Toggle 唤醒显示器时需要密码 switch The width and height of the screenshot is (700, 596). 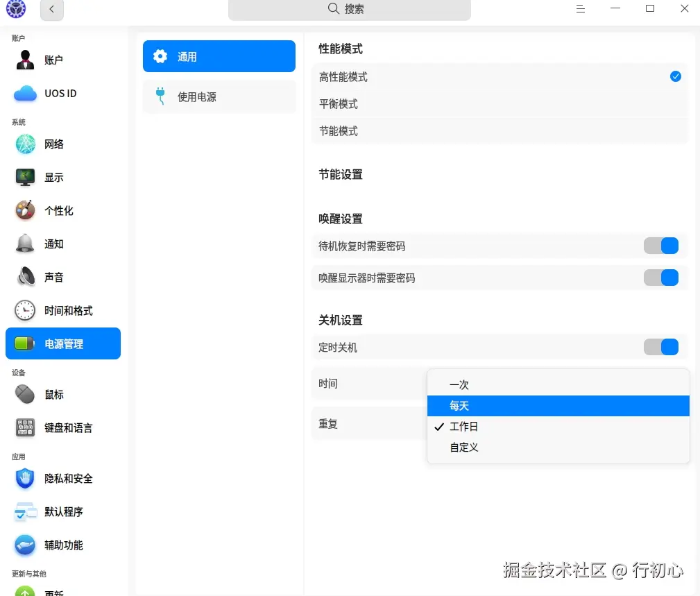pyautogui.click(x=660, y=278)
